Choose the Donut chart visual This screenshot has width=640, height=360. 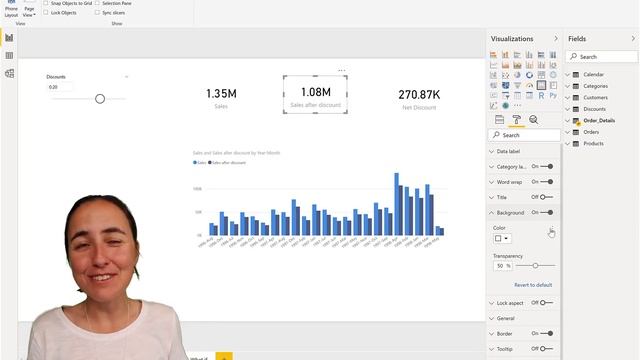(x=529, y=75)
